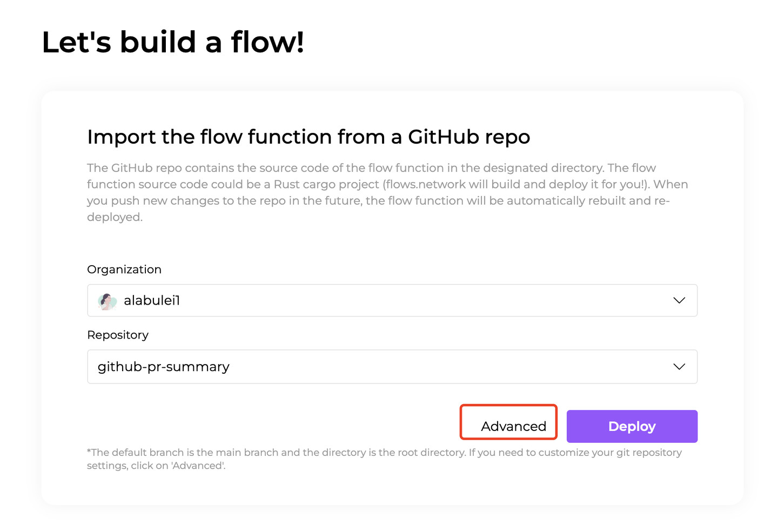Expand the Repository dropdown chevron arrow
Image resolution: width=778 pixels, height=532 pixels.
tap(679, 367)
